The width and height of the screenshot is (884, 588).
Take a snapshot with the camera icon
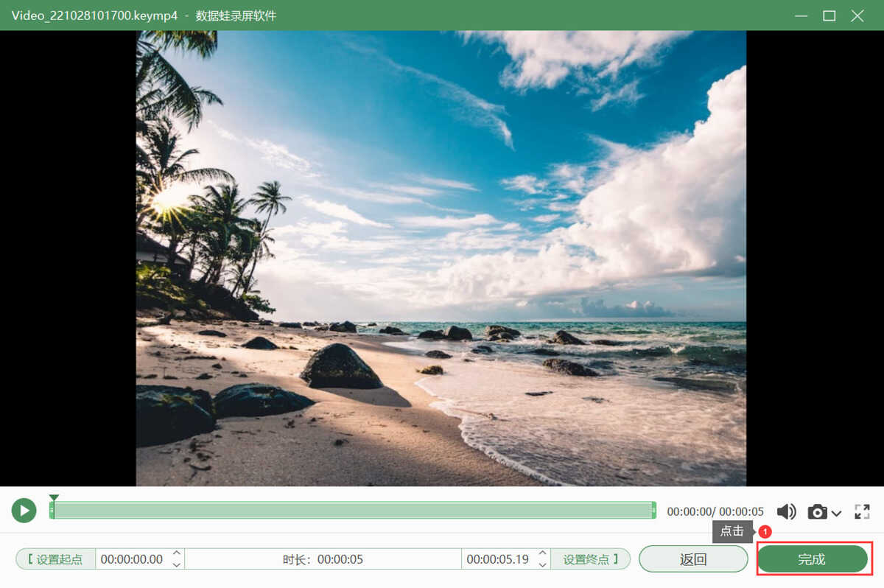817,511
